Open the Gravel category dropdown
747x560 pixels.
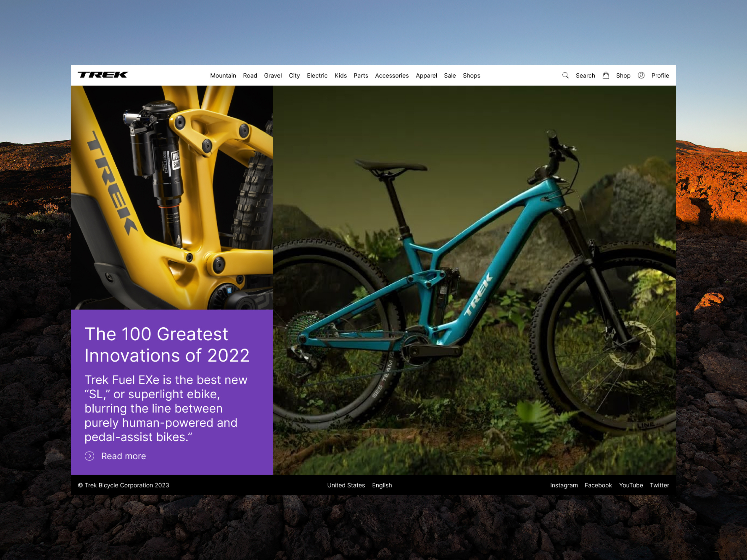pos(272,75)
